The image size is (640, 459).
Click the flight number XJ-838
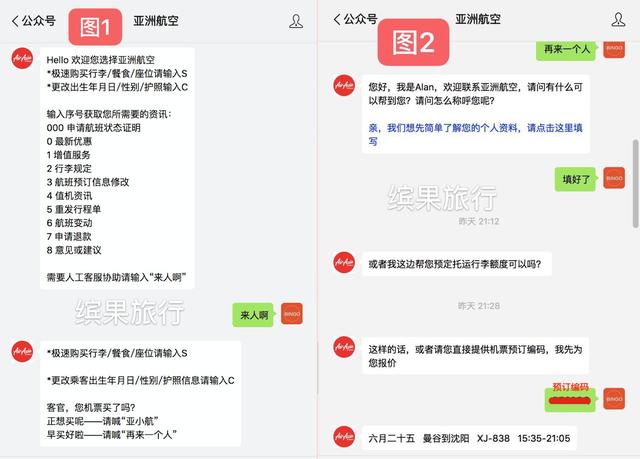[493, 438]
